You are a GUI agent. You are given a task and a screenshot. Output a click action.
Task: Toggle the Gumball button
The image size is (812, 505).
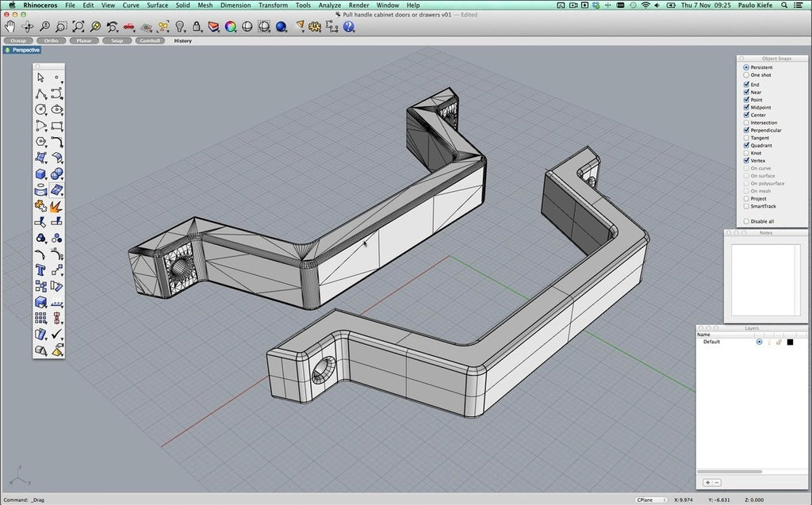pyautogui.click(x=150, y=40)
